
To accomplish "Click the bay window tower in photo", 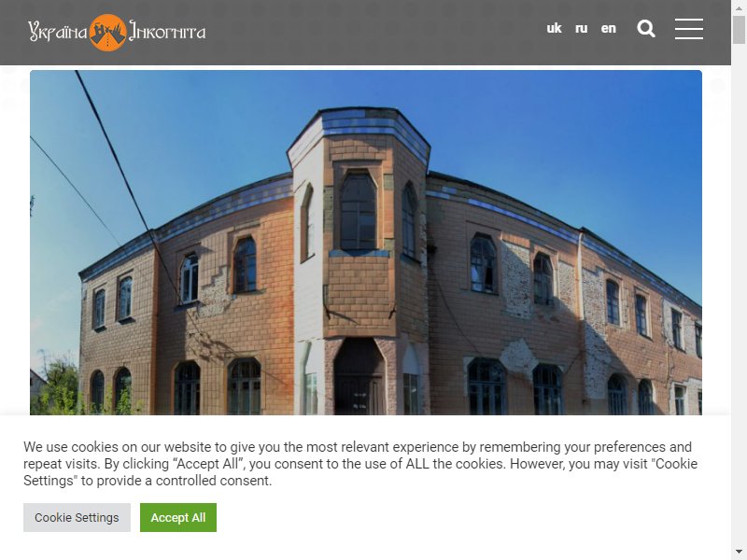I will point(359,222).
